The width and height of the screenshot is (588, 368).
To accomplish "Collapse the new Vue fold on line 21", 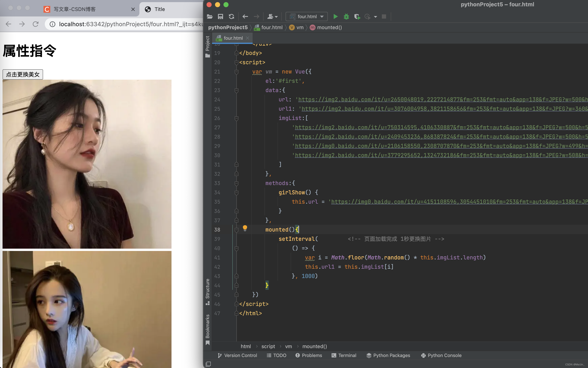I will pos(236,72).
